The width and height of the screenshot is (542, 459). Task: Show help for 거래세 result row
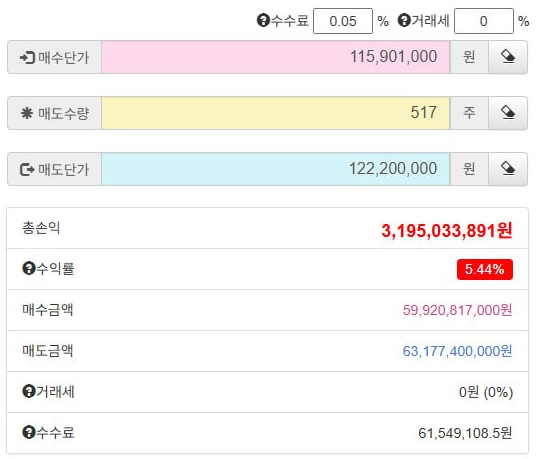[x=29, y=391]
